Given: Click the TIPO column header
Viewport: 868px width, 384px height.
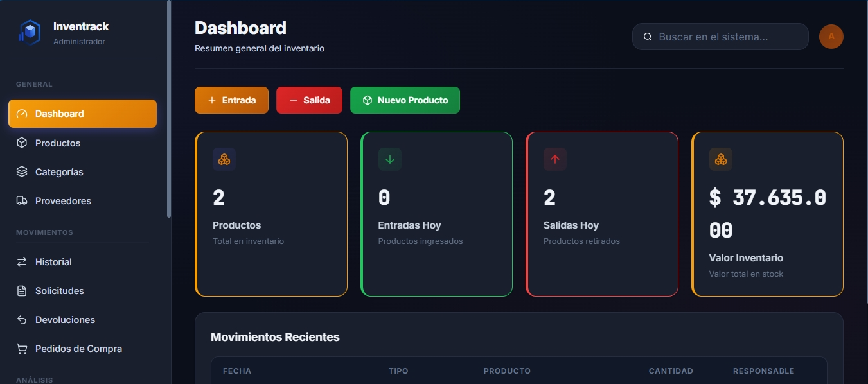Looking at the screenshot, I should pos(398,371).
